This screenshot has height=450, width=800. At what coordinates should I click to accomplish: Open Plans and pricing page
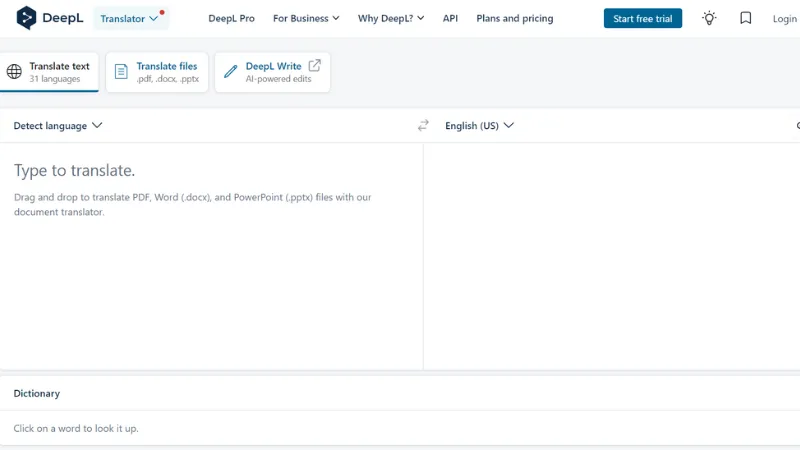point(515,18)
